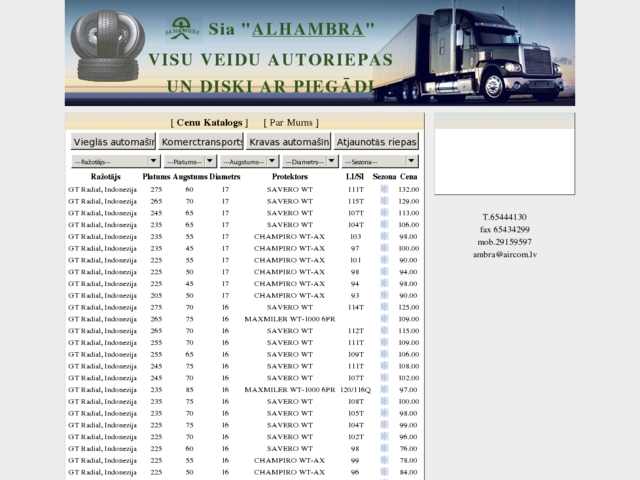Image resolution: width=640 pixels, height=480 pixels.
Task: Click the Alhambra logo icon in the banner
Action: [182, 29]
